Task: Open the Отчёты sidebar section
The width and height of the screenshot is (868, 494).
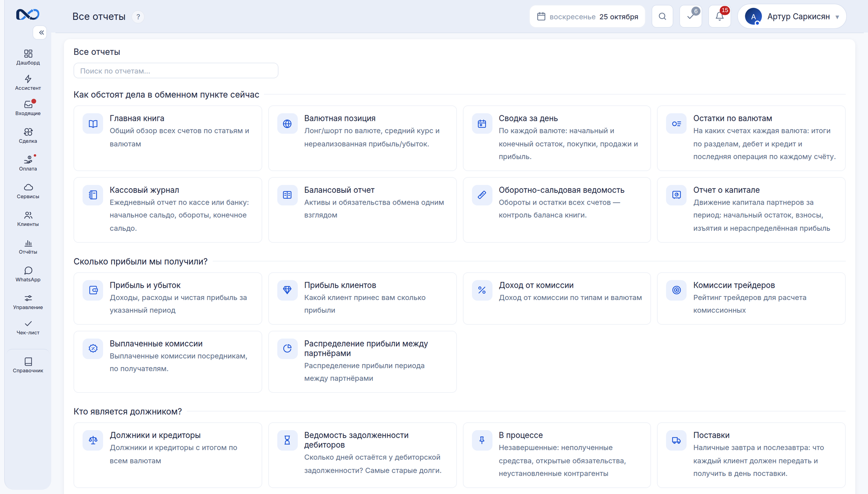Action: (x=28, y=246)
